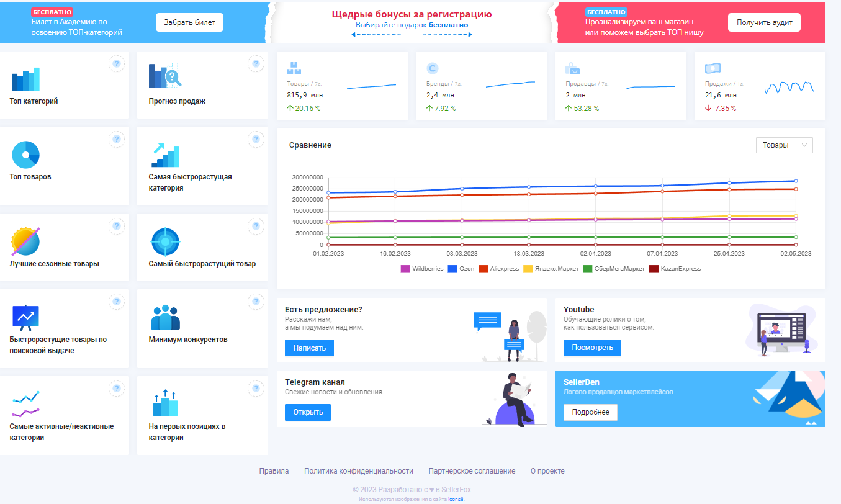Show help for Лучшие сезонные товары
This screenshot has width=841, height=504.
[x=117, y=227]
